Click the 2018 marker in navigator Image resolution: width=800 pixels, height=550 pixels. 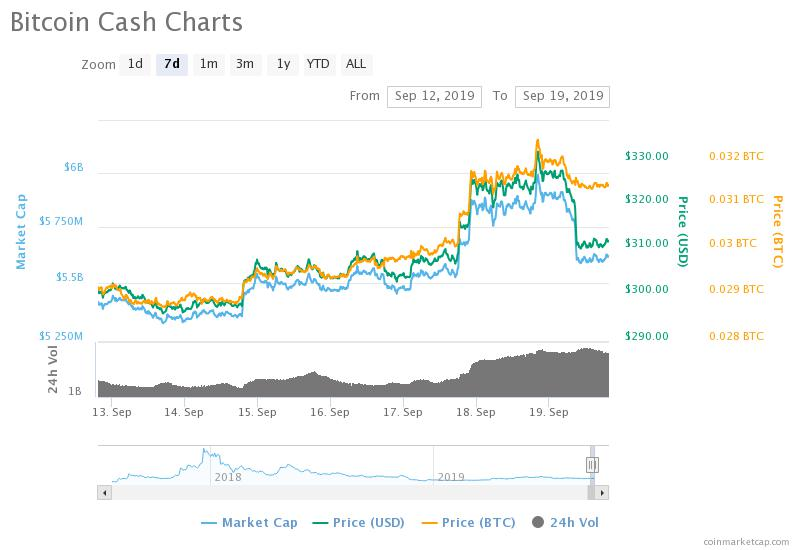coord(228,477)
